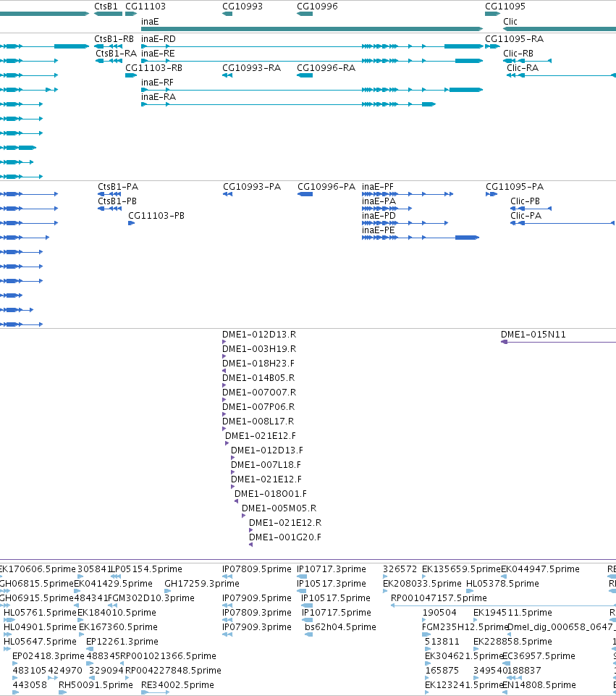The image size is (616, 696).
Task: Select the CtsB1-PB protein label
Action: [x=117, y=201]
